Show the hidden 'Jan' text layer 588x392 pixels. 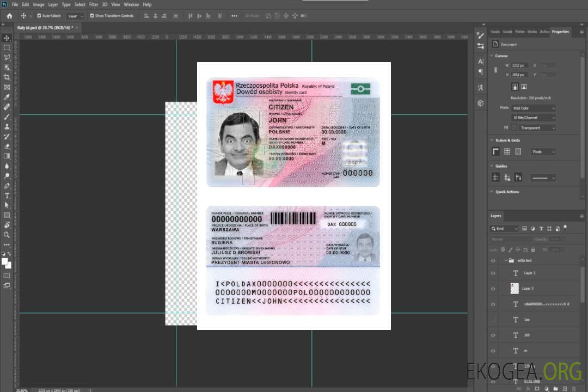493,320
